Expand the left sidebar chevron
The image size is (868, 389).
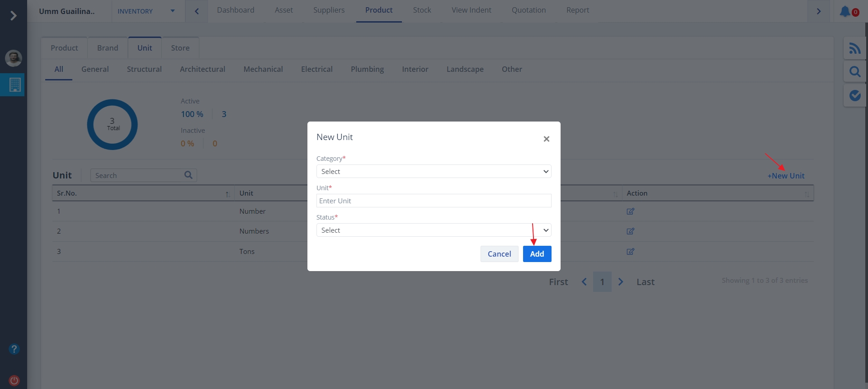click(14, 16)
